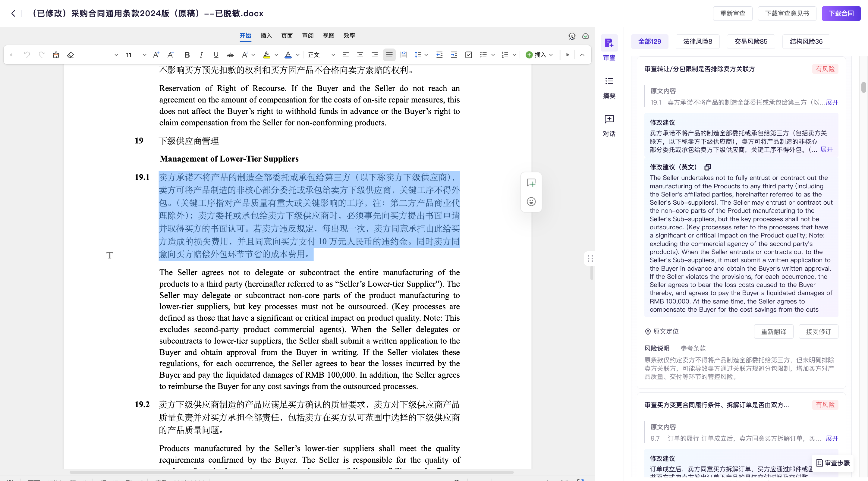Viewport: 868px width, 481px height.
Task: Insert a checkbox via toolbar
Action: [x=468, y=55]
